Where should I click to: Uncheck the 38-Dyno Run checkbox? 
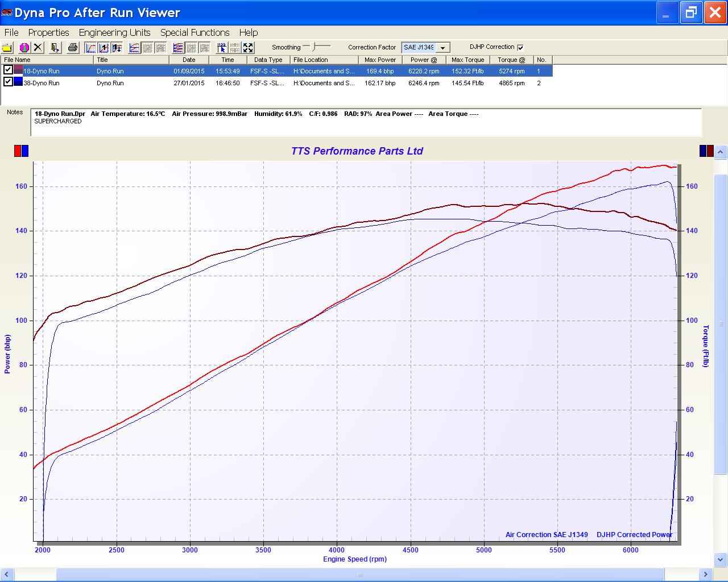coord(8,82)
